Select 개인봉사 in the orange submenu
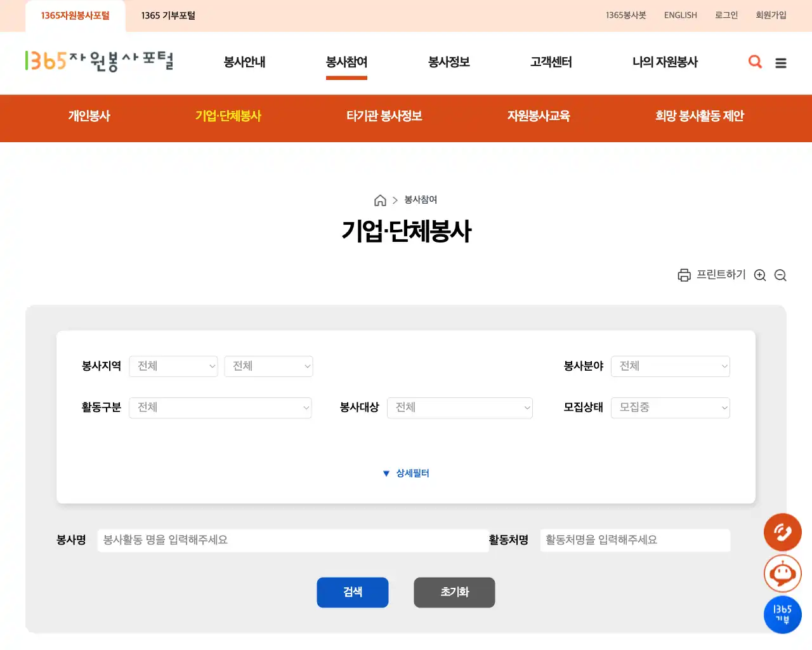This screenshot has height=650, width=812. coord(89,117)
